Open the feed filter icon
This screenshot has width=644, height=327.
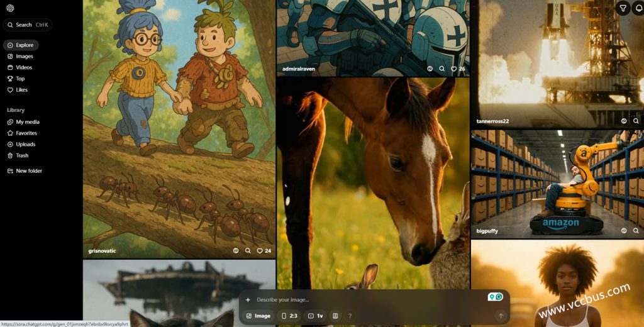[623, 8]
